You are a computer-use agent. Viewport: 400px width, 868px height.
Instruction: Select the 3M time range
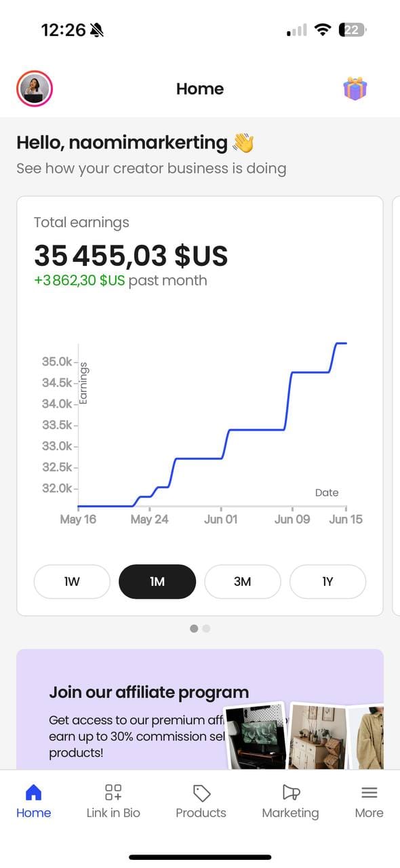coord(243,582)
